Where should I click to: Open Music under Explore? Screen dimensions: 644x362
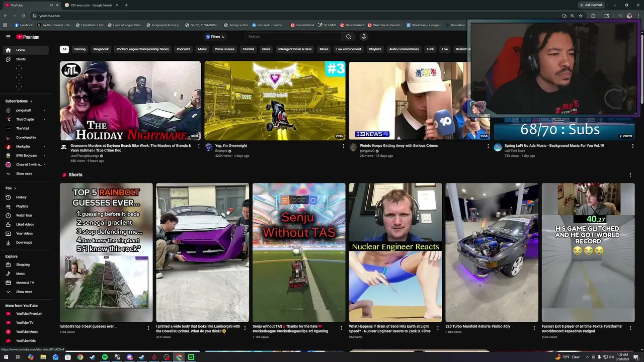coord(25,274)
